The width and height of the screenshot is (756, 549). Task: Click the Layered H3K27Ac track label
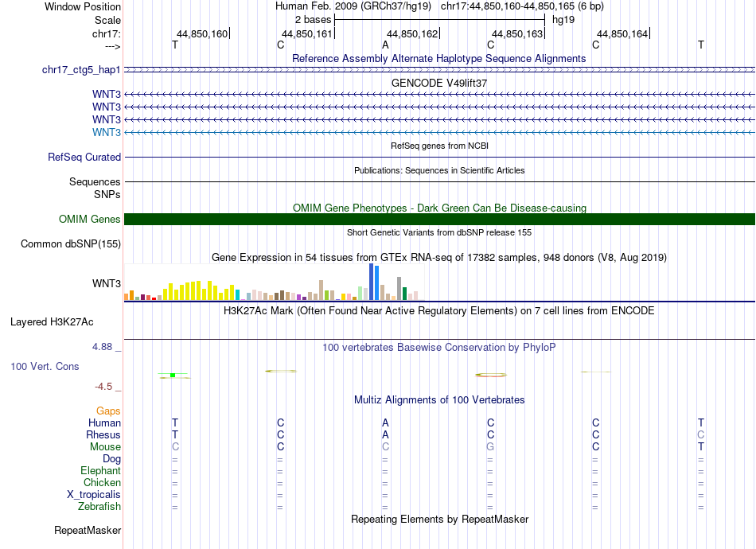52,322
